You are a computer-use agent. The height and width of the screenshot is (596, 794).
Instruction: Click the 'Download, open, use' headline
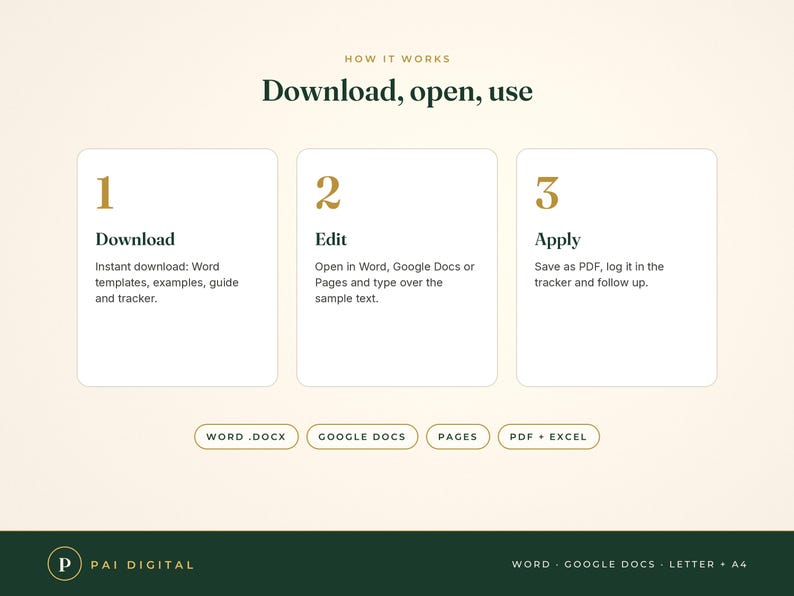(x=398, y=92)
